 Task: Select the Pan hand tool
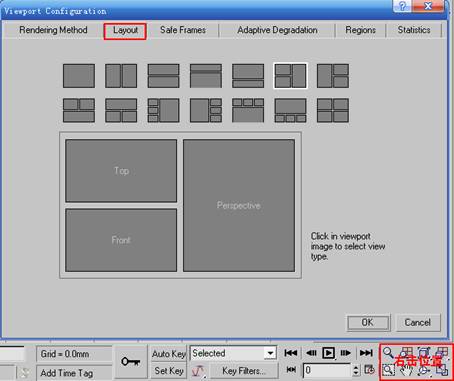pos(406,370)
